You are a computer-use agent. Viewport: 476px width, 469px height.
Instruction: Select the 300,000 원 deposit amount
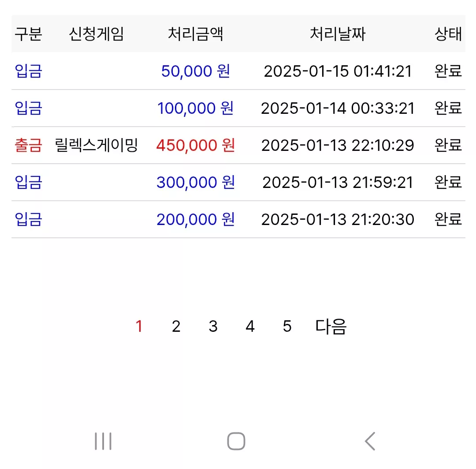196,182
